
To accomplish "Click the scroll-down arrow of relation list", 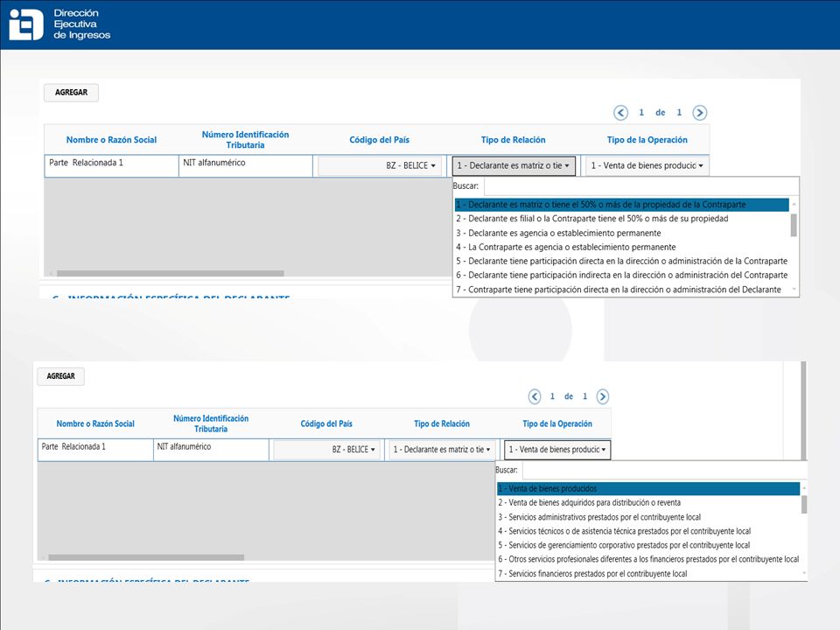I will 794,290.
